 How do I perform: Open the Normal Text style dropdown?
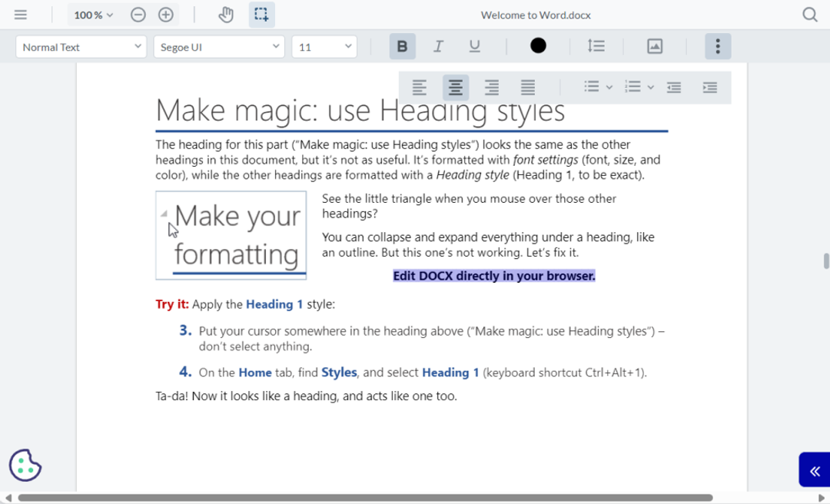(81, 46)
